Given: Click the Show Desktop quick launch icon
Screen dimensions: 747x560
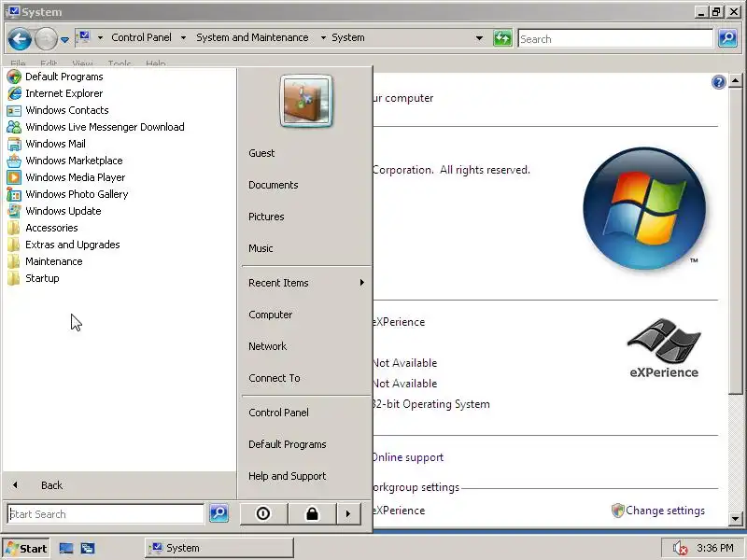Looking at the screenshot, I should click(x=66, y=548).
